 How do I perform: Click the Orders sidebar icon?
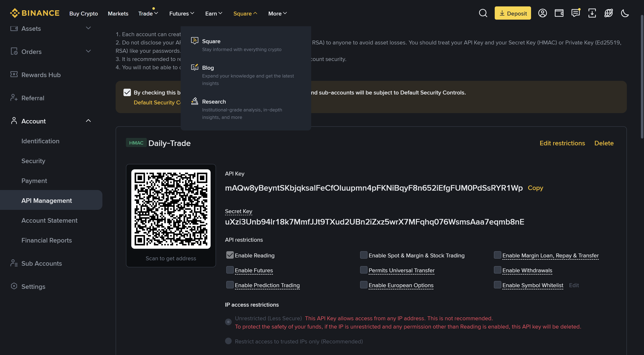pos(14,51)
